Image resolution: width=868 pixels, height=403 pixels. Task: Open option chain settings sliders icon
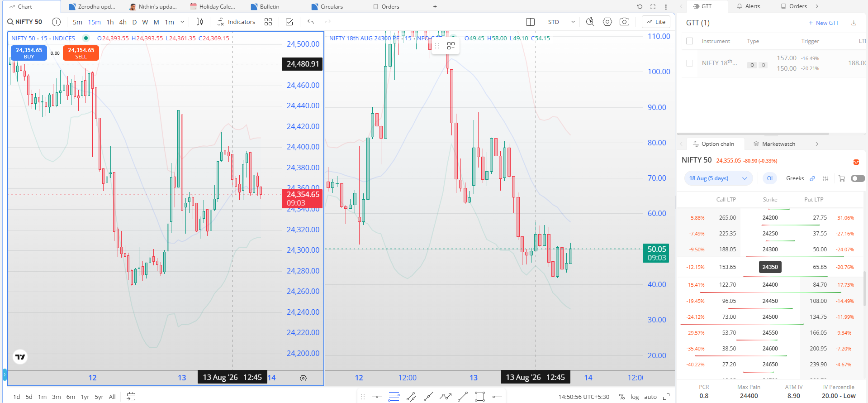(825, 178)
